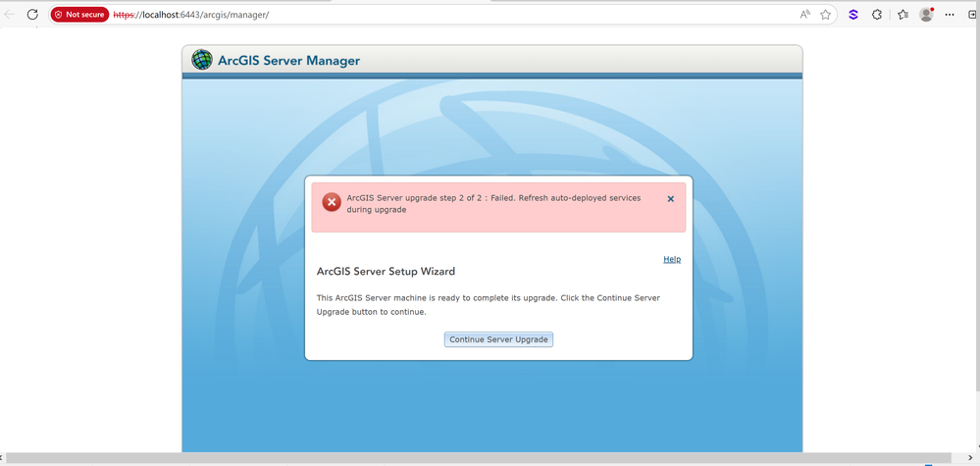Click the ArcGIS Server Manager globe logo
980x466 pixels.
202,60
